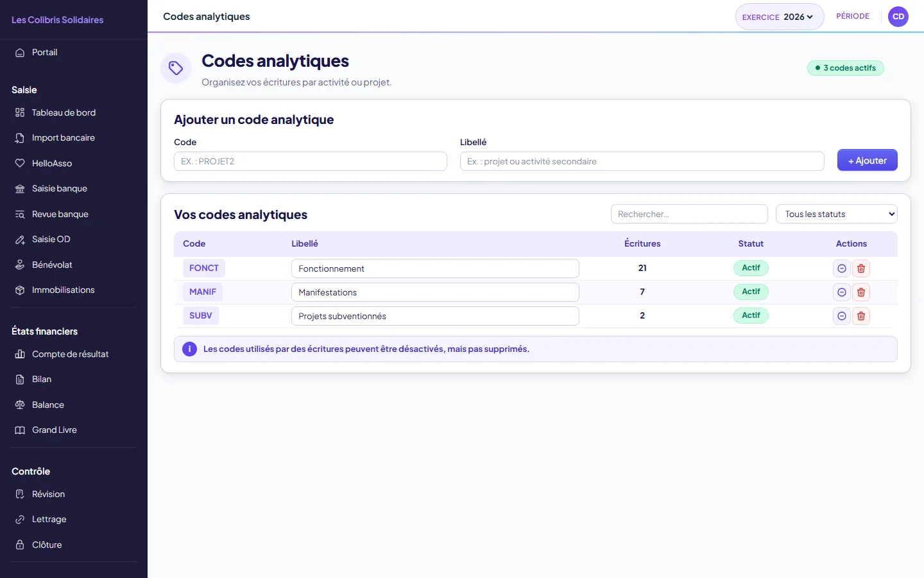Open Tableau de bord from sidebar

[x=74, y=112]
